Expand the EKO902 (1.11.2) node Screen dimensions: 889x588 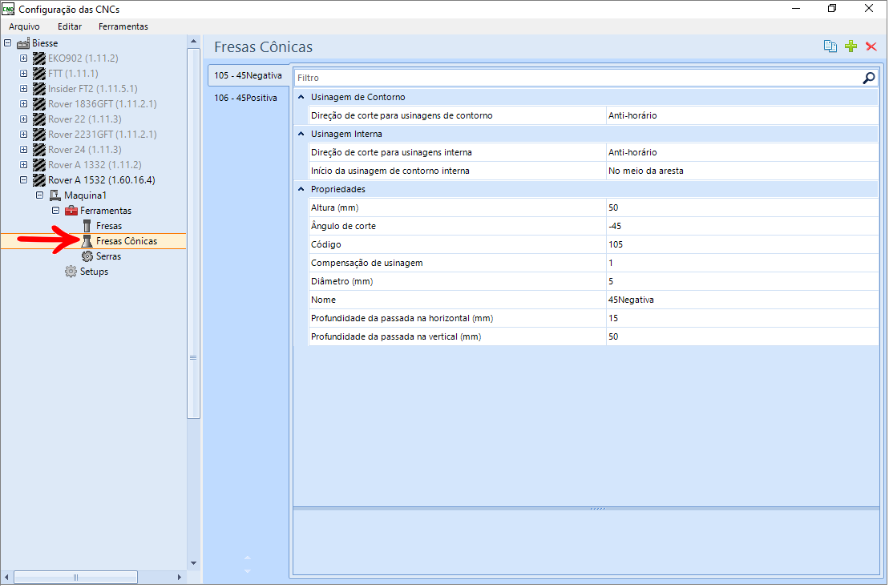[24, 58]
